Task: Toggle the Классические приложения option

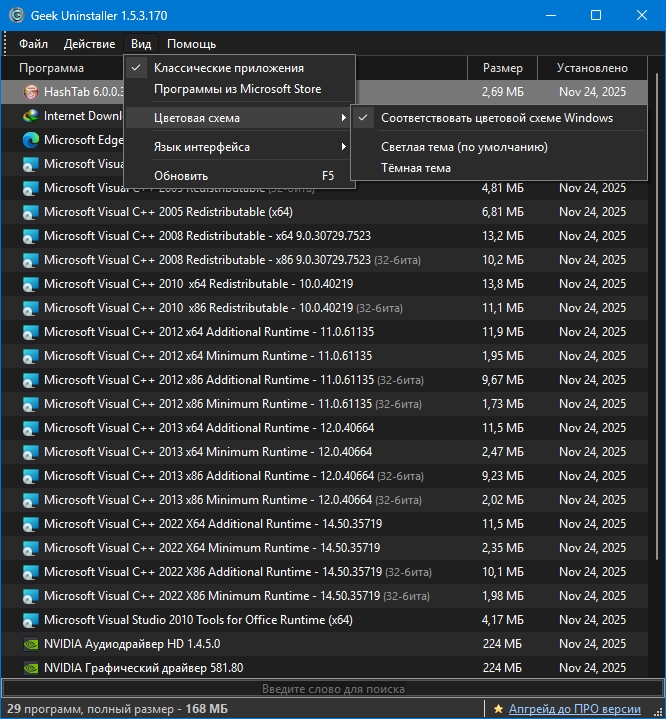Action: coord(228,68)
